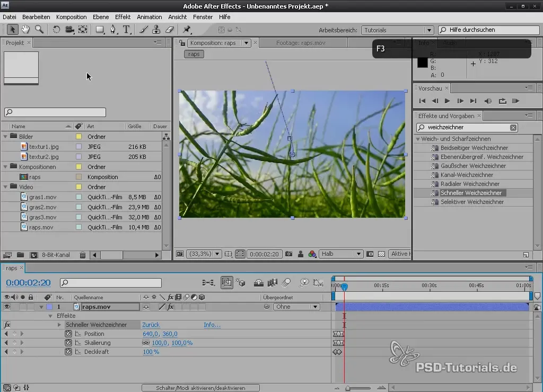Open the Animation menu
543x392 pixels.
(x=149, y=17)
